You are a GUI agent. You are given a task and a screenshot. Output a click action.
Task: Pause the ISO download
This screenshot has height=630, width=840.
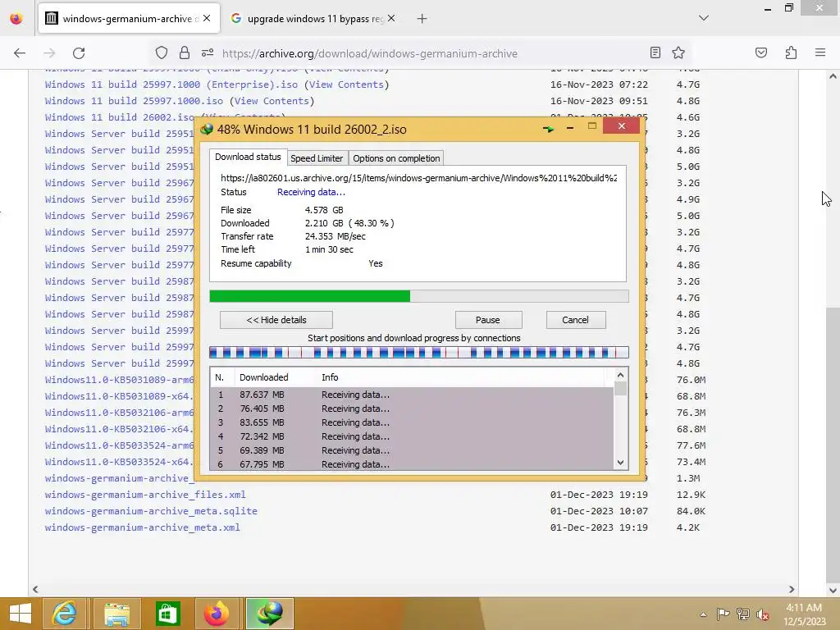click(x=488, y=320)
